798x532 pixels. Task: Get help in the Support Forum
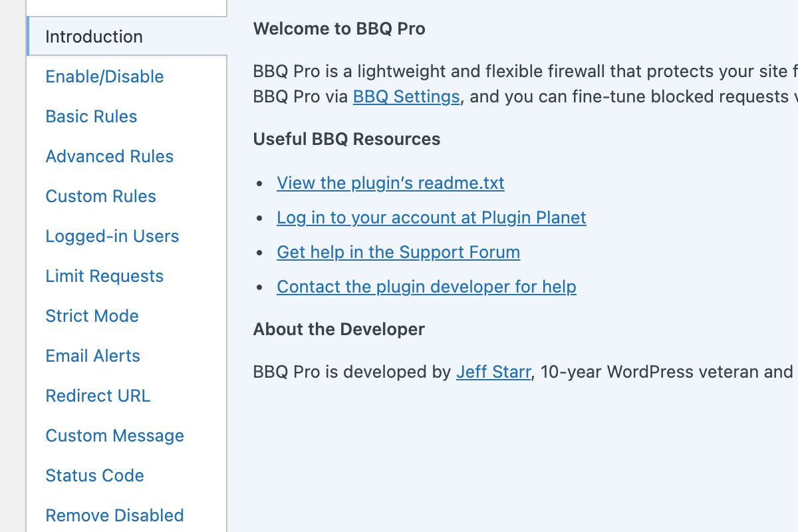[x=398, y=252]
